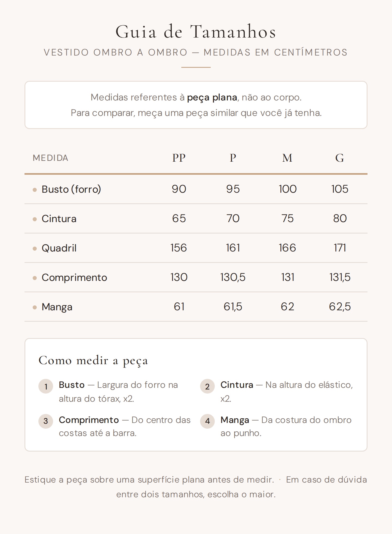The image size is (392, 534).
Task: Click the "Como medir a peça" heading
Action: [x=93, y=361]
